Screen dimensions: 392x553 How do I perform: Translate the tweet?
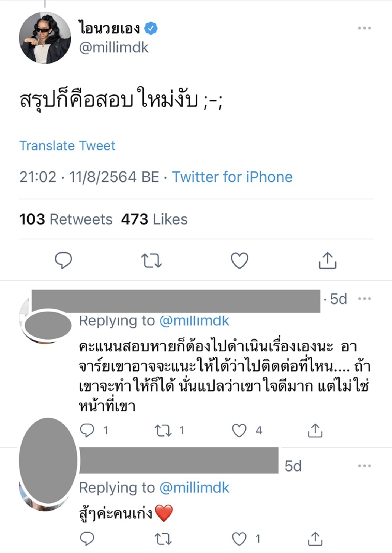pos(67,146)
